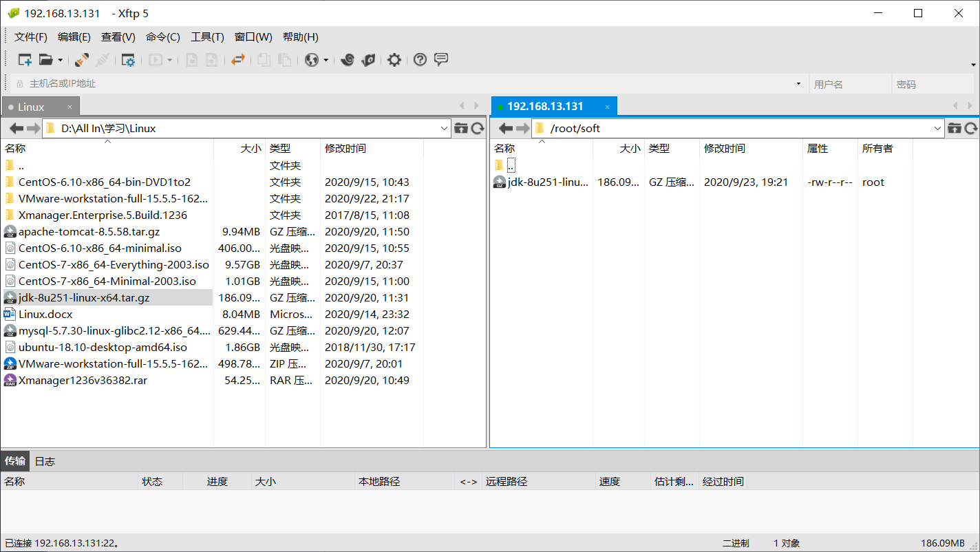The width and height of the screenshot is (980, 552).
Task: Select the Xmanager.Enterprise.5.Build.1236 folder
Action: tap(103, 215)
